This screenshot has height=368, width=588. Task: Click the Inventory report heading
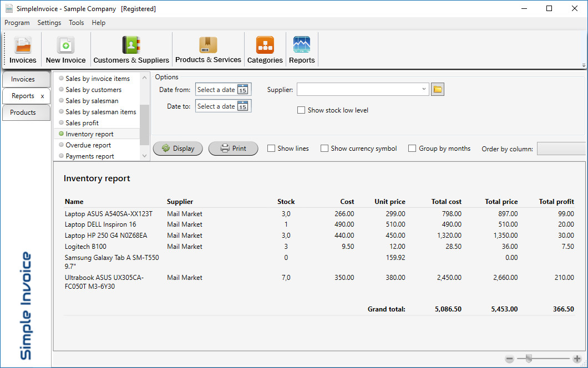click(97, 178)
